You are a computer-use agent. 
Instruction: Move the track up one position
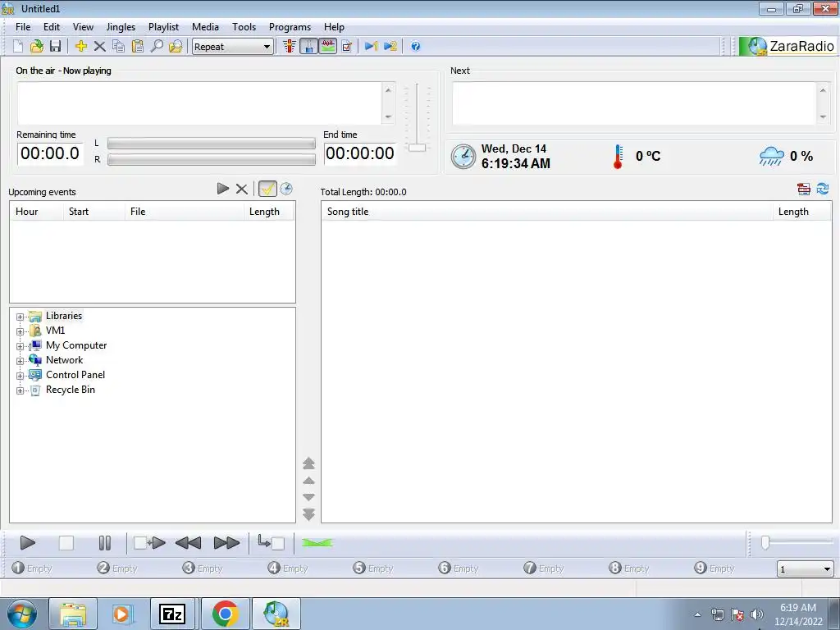pyautogui.click(x=308, y=481)
